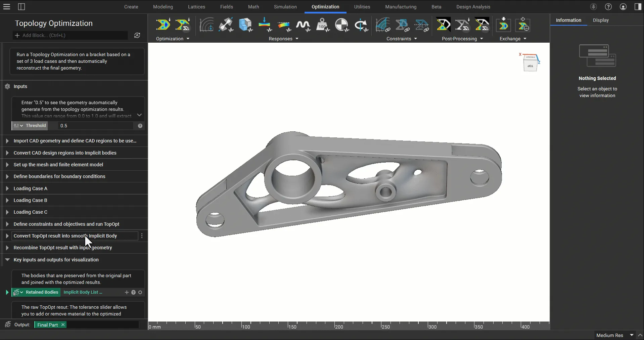644x340 pixels.
Task: Click the Add Block search field
Action: tap(70, 35)
